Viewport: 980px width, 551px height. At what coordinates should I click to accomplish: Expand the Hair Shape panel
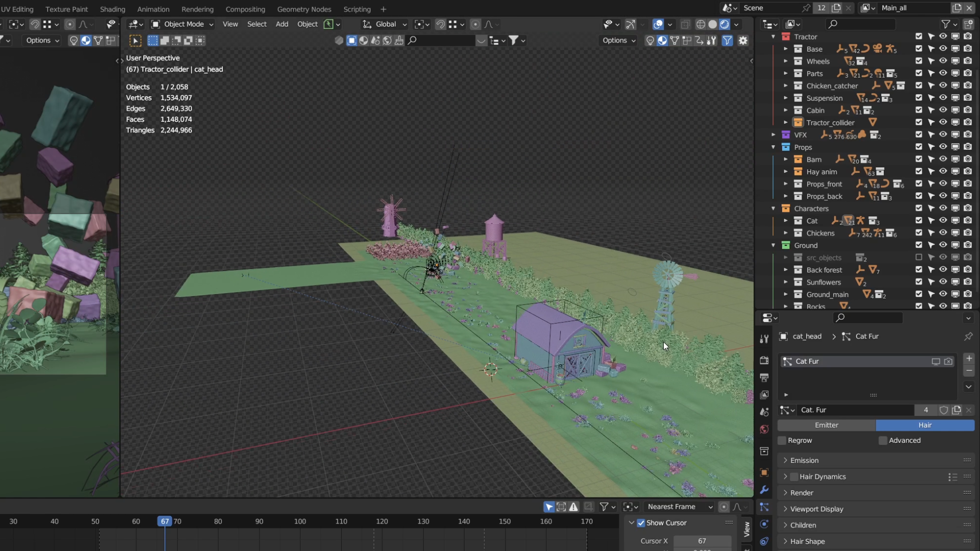click(x=876, y=541)
